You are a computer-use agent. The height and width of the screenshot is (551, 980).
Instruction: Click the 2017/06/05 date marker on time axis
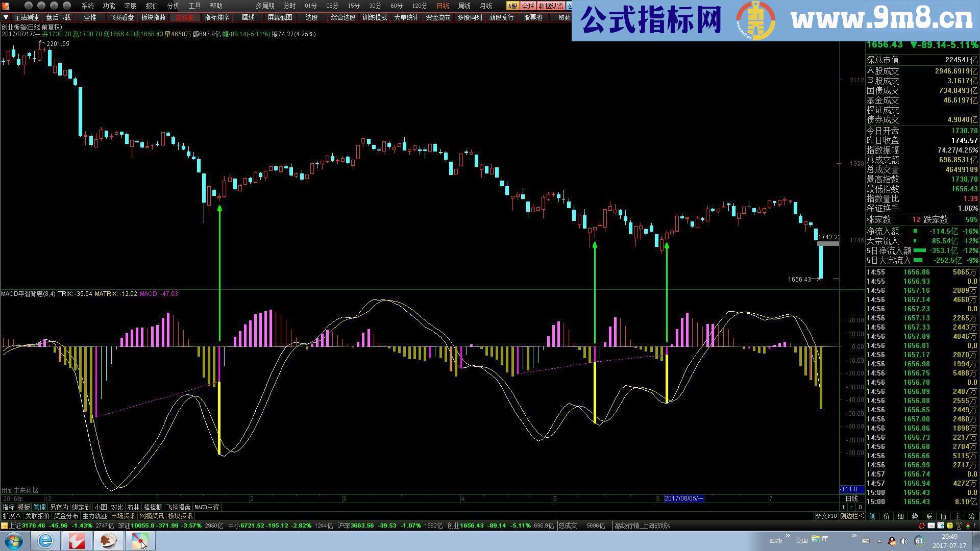[x=684, y=498]
